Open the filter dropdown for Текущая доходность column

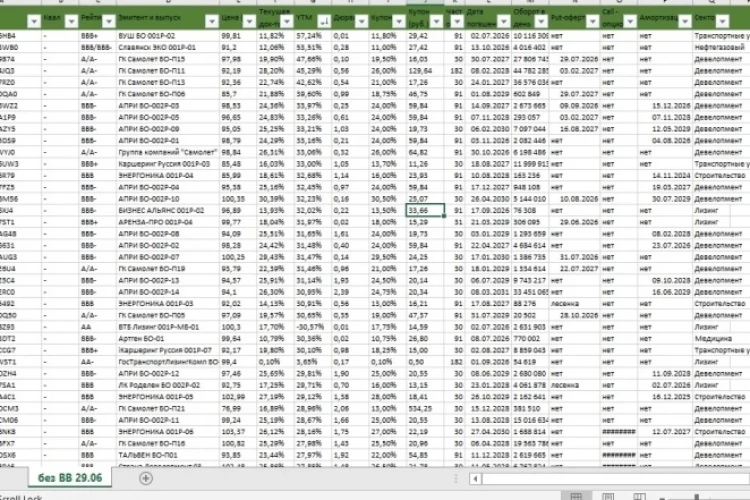(x=287, y=22)
